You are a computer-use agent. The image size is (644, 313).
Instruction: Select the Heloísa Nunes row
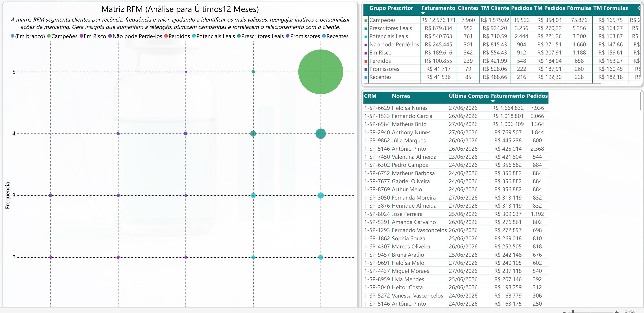coord(456,108)
